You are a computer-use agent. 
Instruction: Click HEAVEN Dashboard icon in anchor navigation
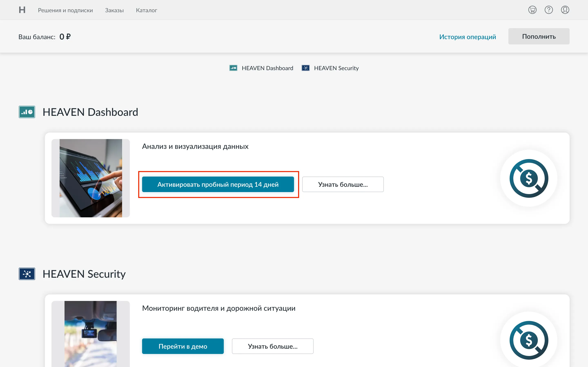point(233,68)
